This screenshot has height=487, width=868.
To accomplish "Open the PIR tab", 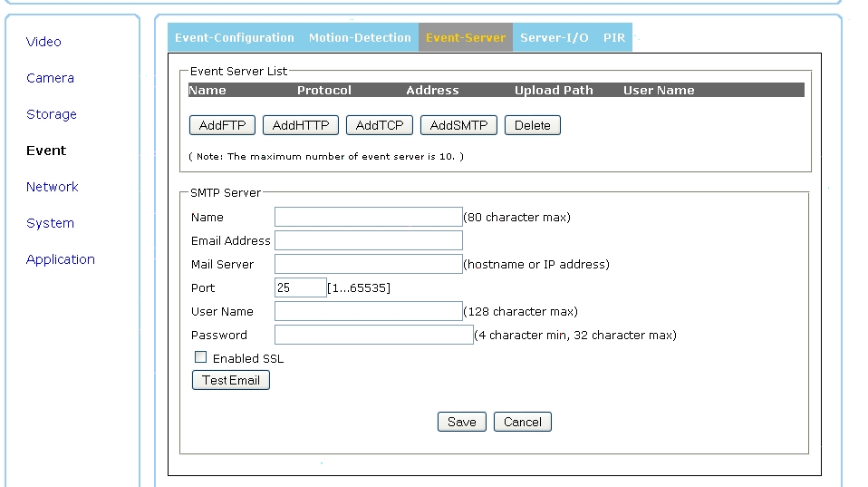I will point(614,38).
